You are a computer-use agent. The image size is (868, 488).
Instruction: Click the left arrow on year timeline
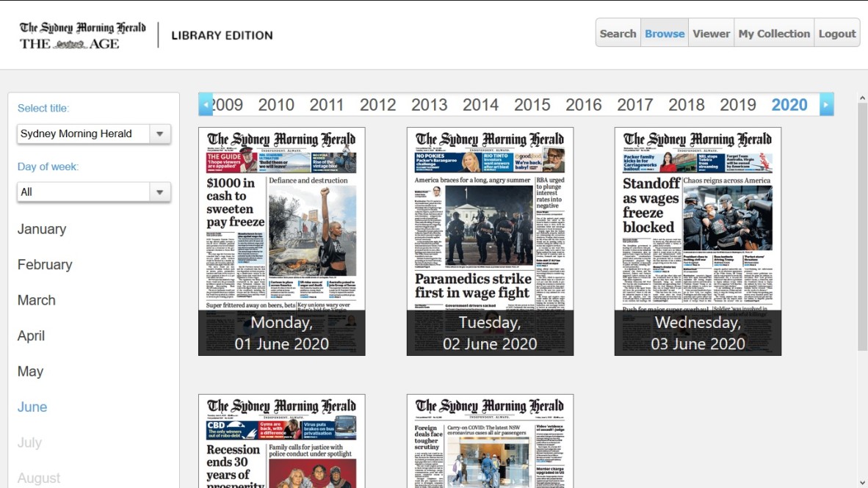206,104
